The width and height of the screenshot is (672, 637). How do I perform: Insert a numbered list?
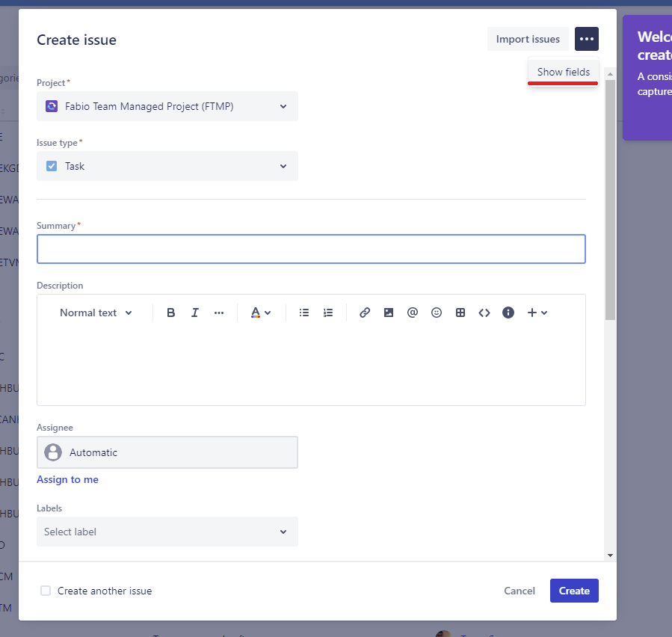coord(328,313)
